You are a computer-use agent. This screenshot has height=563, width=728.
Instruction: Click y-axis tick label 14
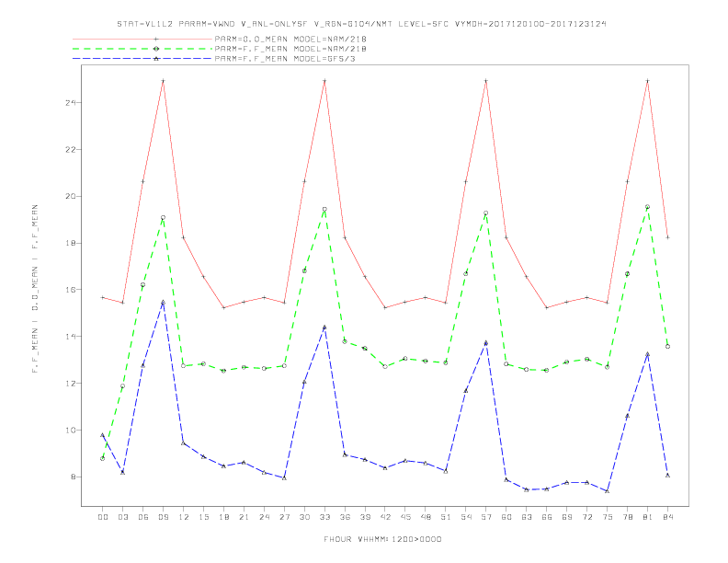71,337
